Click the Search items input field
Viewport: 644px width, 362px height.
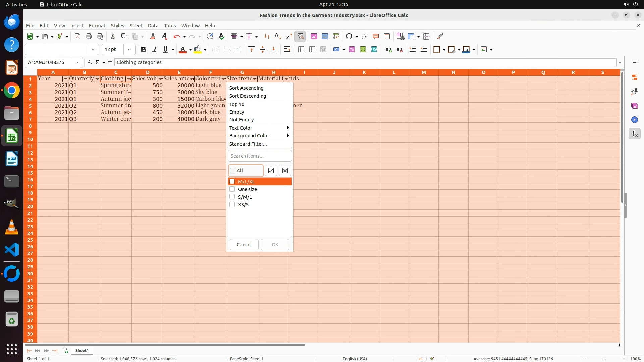(x=260, y=156)
